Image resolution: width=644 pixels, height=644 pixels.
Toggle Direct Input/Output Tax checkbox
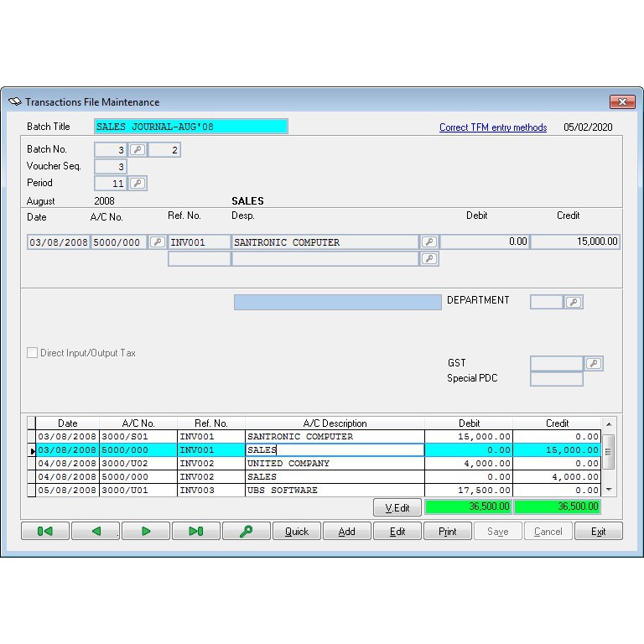click(x=33, y=353)
